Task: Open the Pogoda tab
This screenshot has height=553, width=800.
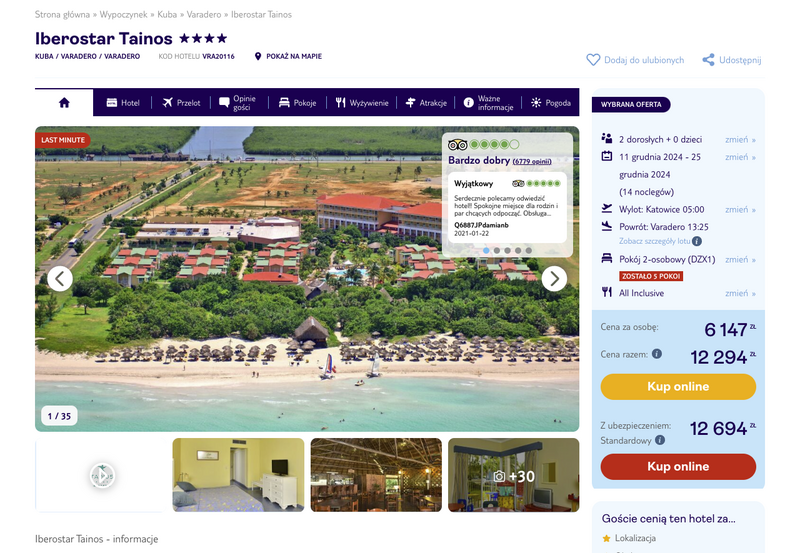Action: coord(551,103)
